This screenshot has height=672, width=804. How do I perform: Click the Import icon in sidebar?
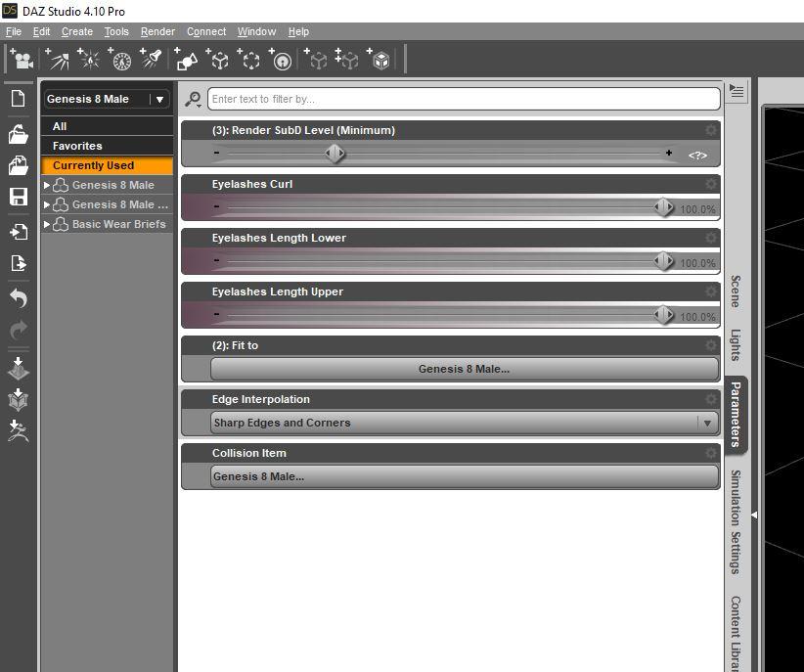19,232
